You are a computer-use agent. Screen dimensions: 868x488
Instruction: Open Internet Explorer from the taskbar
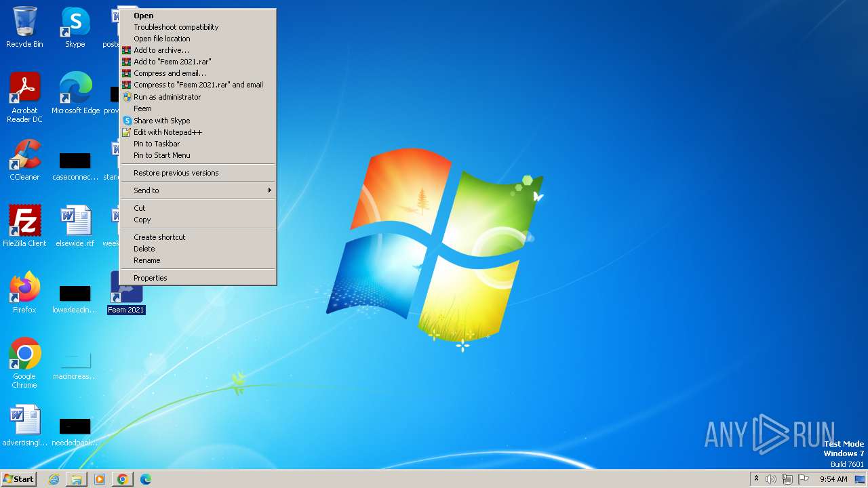[54, 479]
